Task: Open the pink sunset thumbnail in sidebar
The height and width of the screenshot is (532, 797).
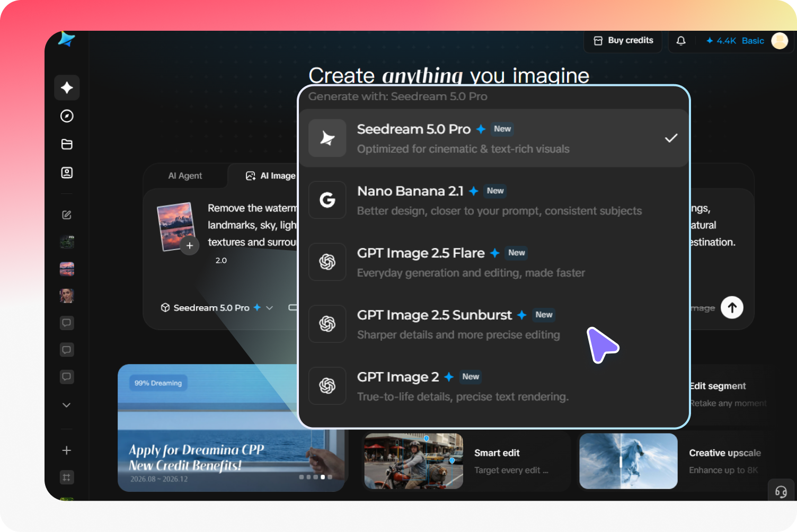Action: pos(67,269)
